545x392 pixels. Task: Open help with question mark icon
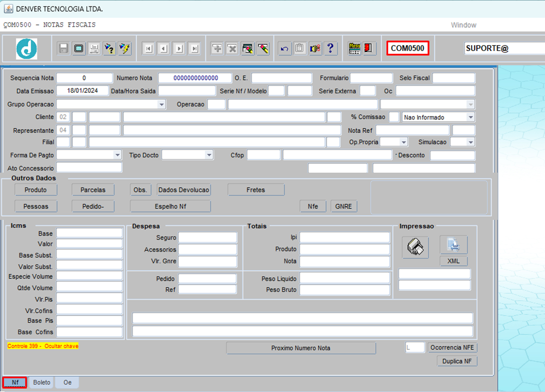(x=330, y=48)
